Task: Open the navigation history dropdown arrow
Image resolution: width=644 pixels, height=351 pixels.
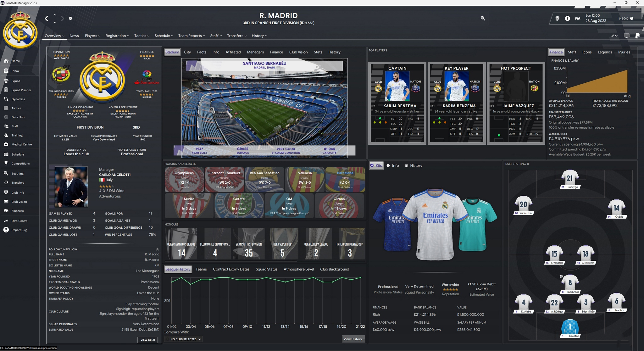Action: (70, 19)
